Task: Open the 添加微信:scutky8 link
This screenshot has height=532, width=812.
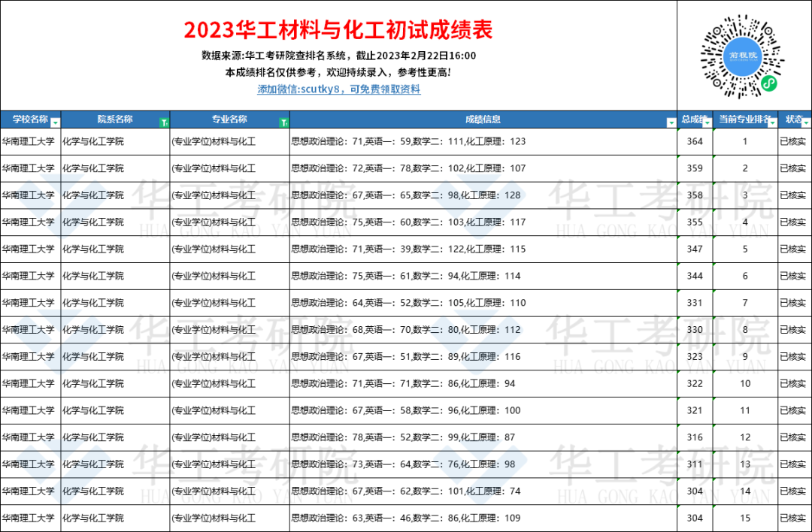Action: [338, 89]
